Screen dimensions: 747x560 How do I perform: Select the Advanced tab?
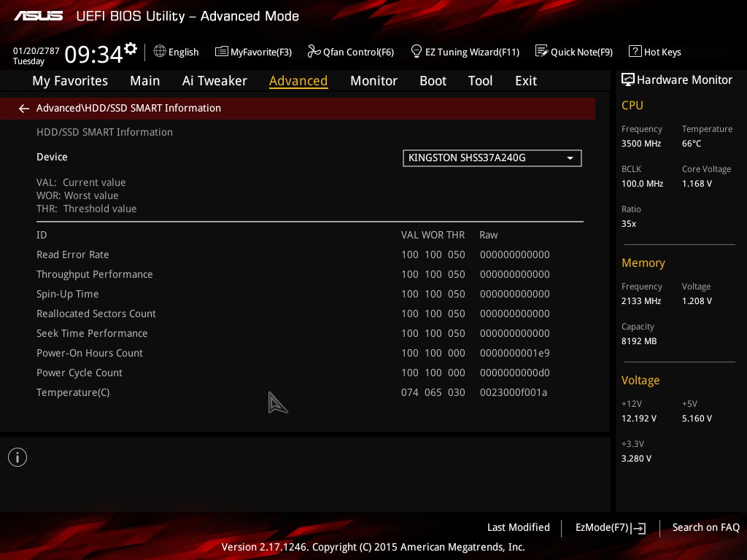click(x=298, y=81)
